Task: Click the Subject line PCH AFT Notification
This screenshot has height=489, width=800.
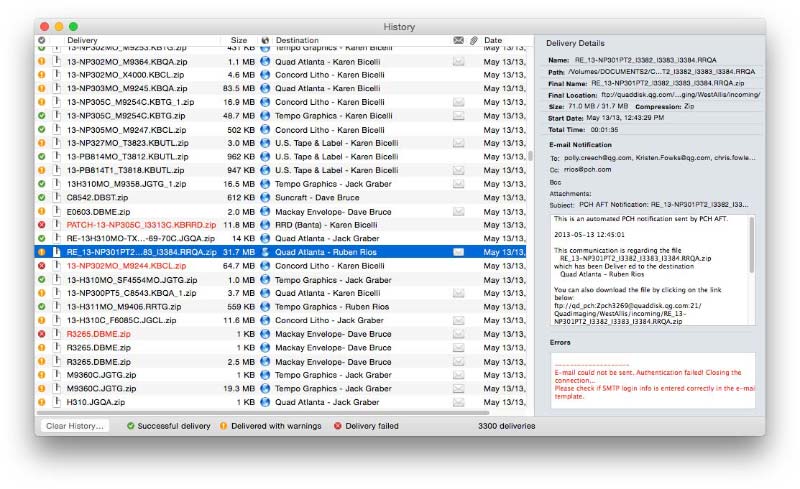Action: [x=664, y=205]
